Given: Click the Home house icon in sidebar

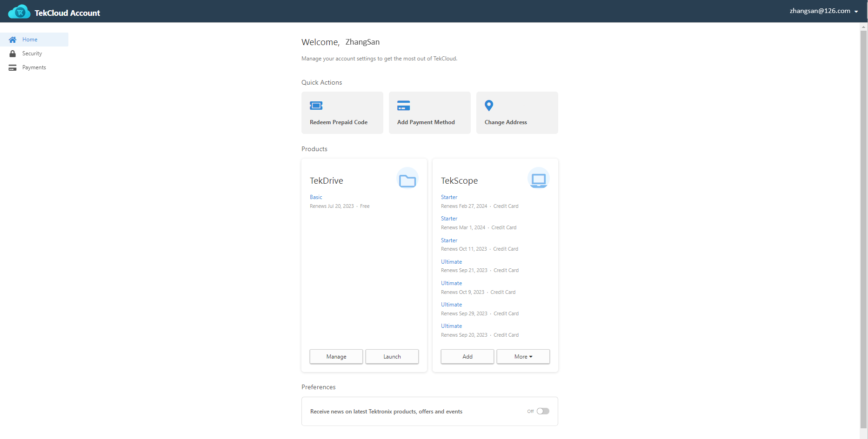Looking at the screenshot, I should (13, 40).
